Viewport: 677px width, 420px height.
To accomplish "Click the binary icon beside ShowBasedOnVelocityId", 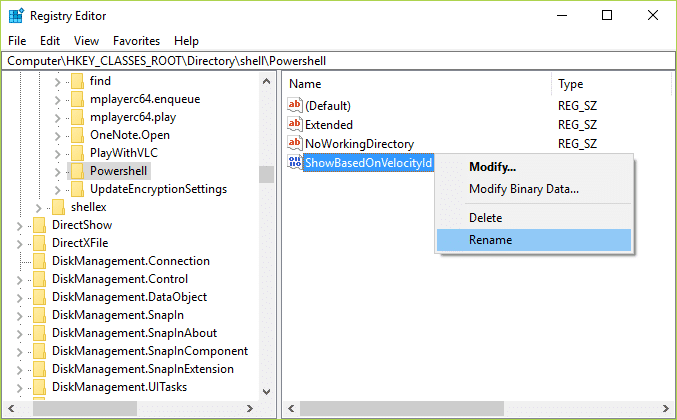I will click(295, 162).
